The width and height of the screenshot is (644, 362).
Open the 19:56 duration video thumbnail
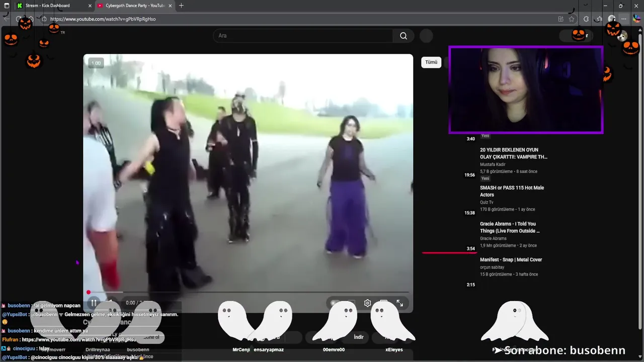449,162
